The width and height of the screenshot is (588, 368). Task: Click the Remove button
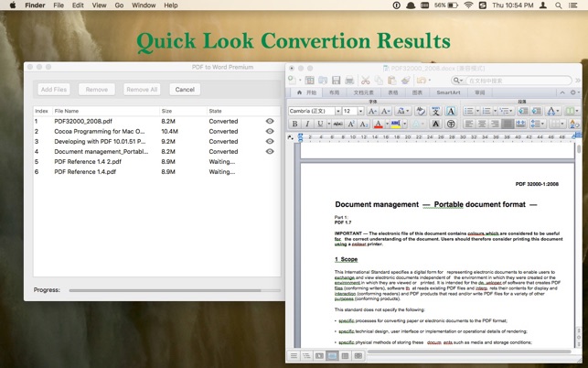pos(96,90)
